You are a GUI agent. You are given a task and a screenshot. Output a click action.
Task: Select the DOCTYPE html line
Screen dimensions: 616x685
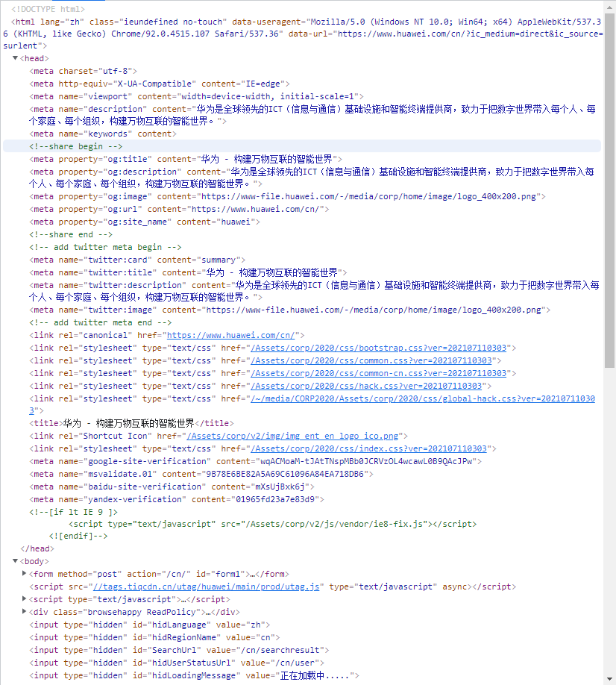[48, 9]
